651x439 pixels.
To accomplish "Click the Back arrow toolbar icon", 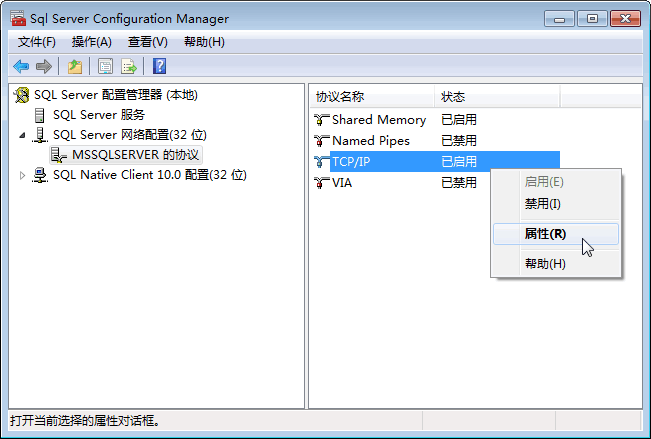I will click(x=21, y=66).
